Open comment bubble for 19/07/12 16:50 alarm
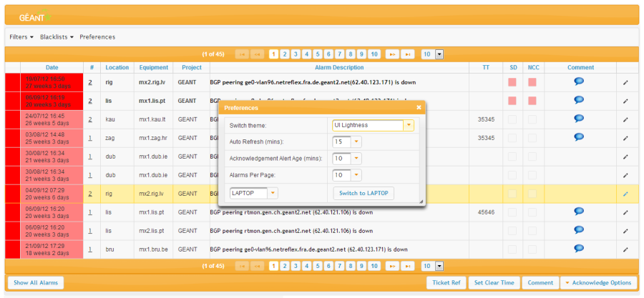 click(579, 81)
